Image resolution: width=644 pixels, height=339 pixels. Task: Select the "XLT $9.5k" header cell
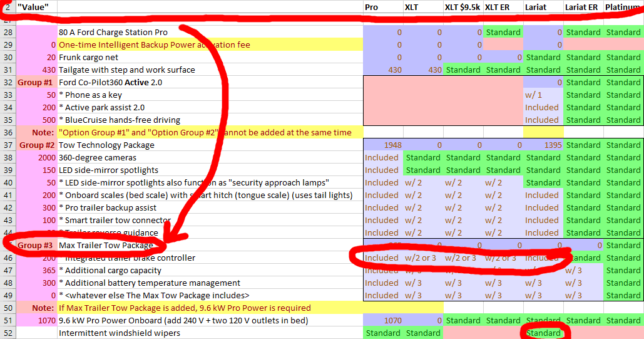point(463,7)
